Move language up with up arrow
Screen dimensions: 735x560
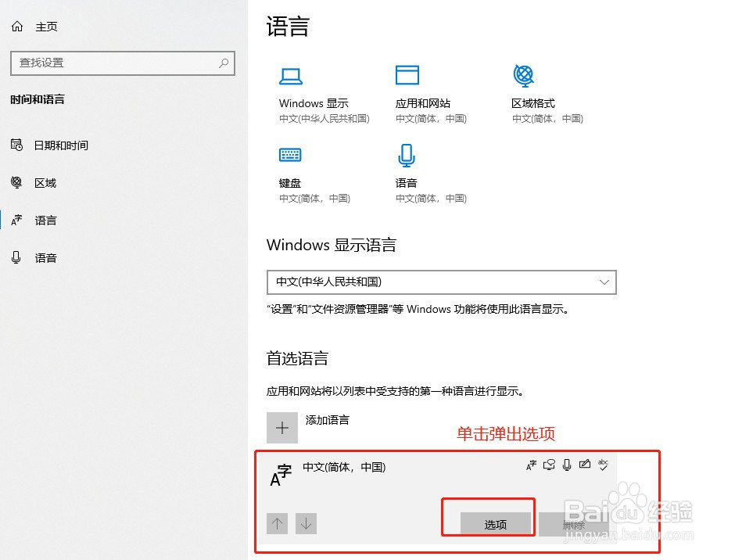277,523
